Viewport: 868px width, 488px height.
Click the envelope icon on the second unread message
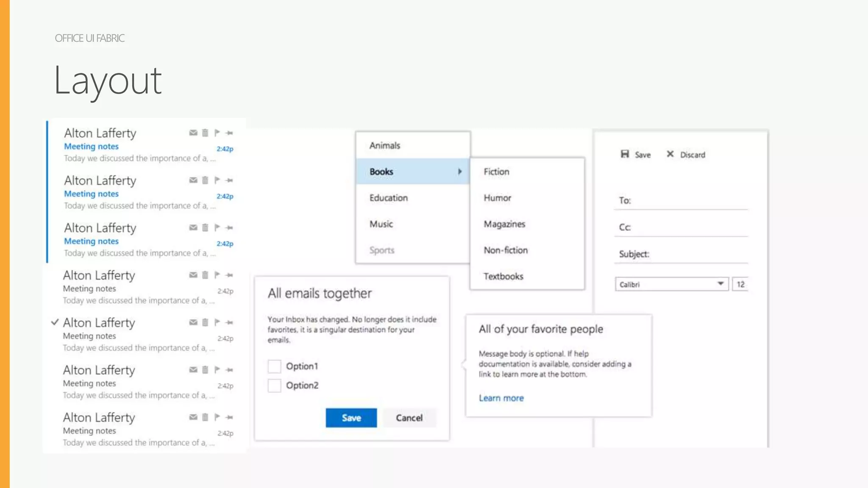(193, 180)
